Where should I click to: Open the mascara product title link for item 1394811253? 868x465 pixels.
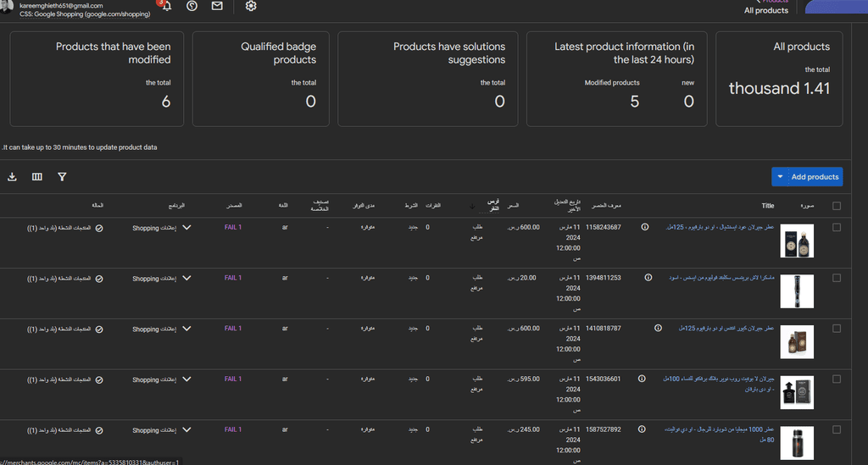721,278
